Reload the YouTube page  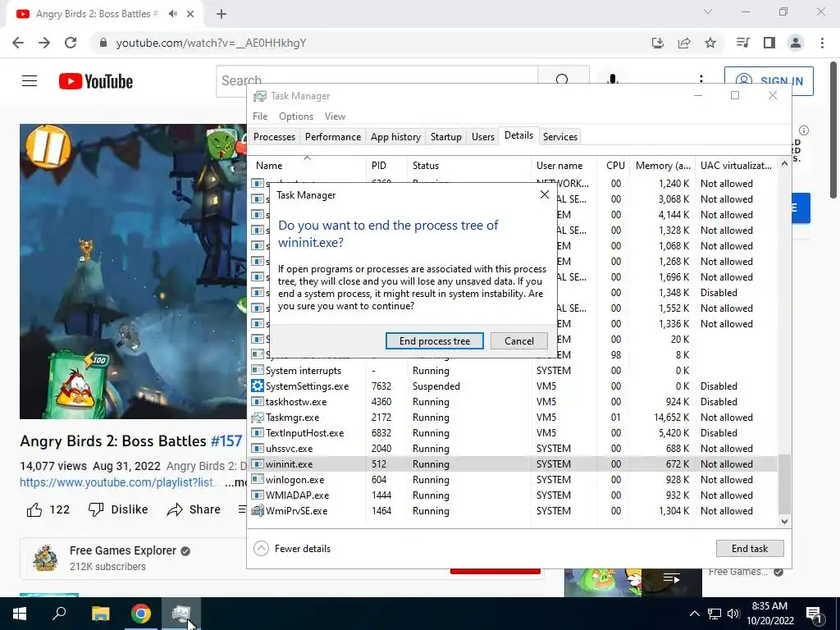(71, 43)
